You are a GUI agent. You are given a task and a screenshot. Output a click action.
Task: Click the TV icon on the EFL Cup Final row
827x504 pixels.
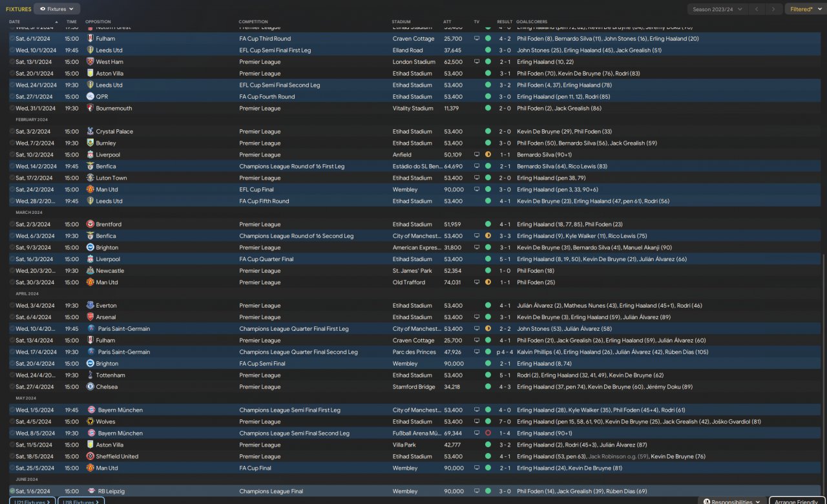[477, 190]
